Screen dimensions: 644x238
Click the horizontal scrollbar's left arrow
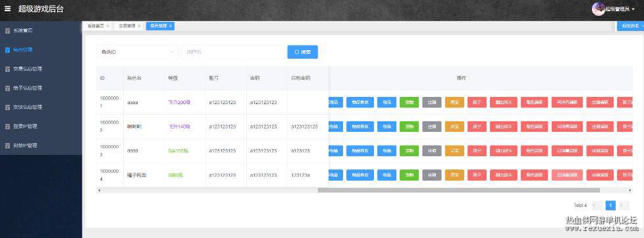click(x=99, y=191)
